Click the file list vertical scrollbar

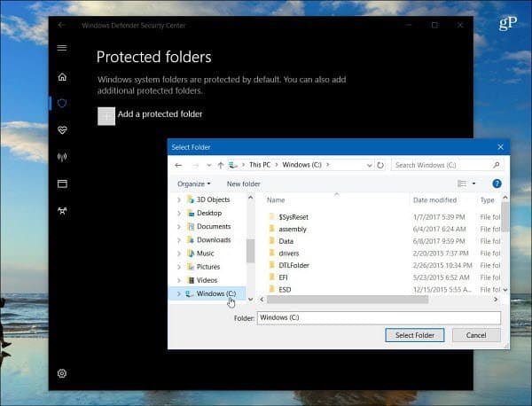505,217
